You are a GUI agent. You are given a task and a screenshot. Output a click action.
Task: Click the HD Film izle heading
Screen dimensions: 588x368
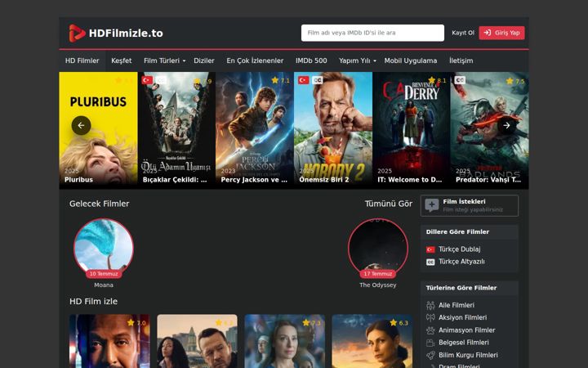click(x=93, y=302)
